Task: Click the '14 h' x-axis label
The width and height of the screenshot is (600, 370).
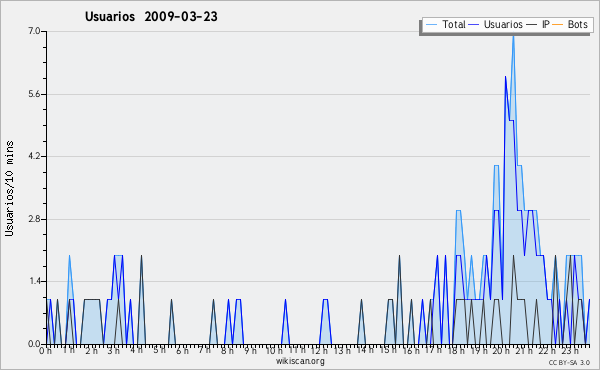Action: click(365, 350)
